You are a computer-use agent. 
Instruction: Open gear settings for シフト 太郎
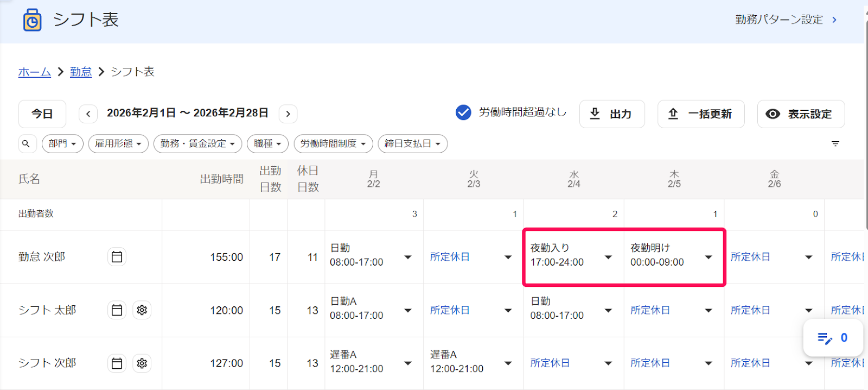tap(142, 310)
